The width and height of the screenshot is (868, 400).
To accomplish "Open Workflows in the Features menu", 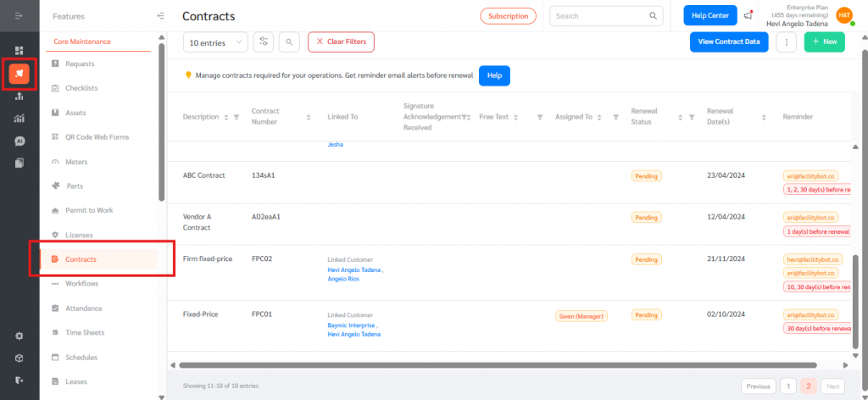I will [81, 283].
